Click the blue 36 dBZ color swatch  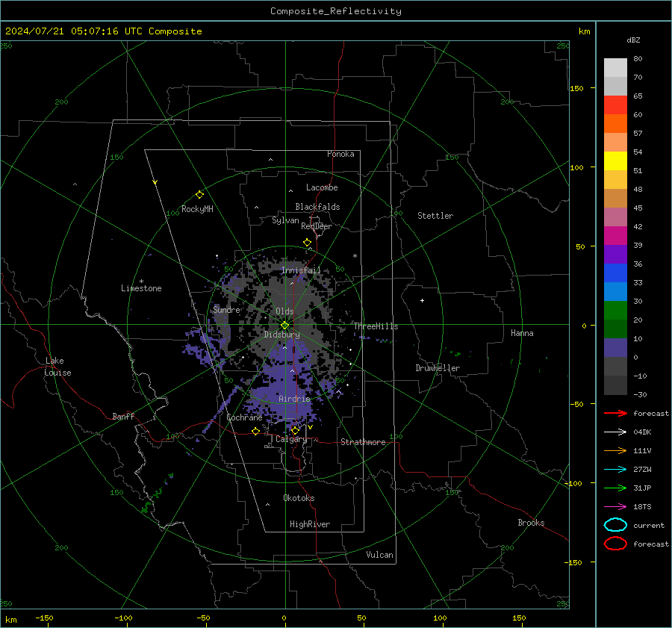(615, 273)
